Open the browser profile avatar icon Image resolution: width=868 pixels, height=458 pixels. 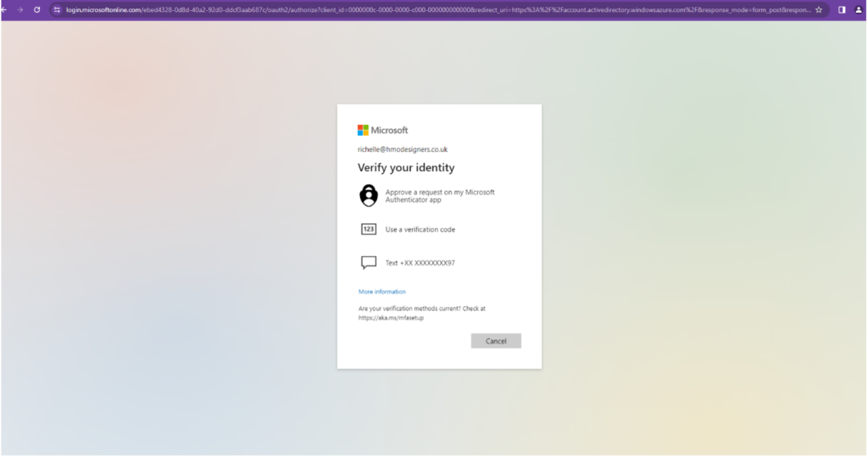[858, 9]
